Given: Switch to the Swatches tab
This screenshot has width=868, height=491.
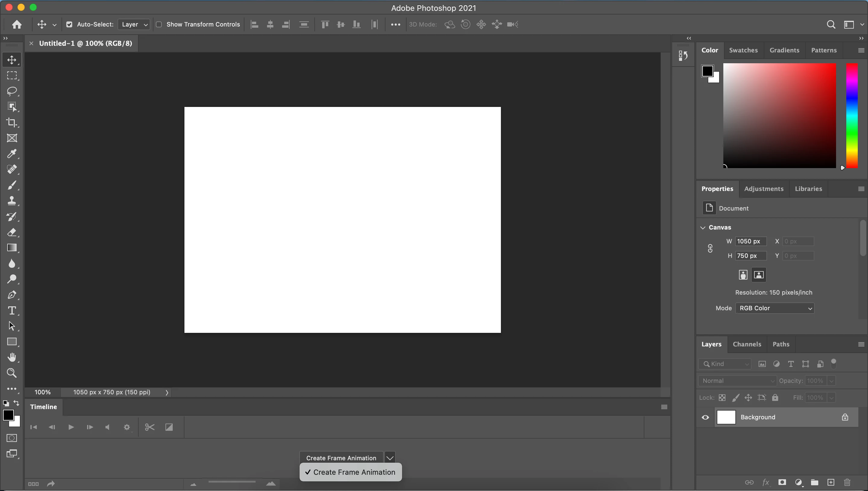Looking at the screenshot, I should [x=743, y=50].
